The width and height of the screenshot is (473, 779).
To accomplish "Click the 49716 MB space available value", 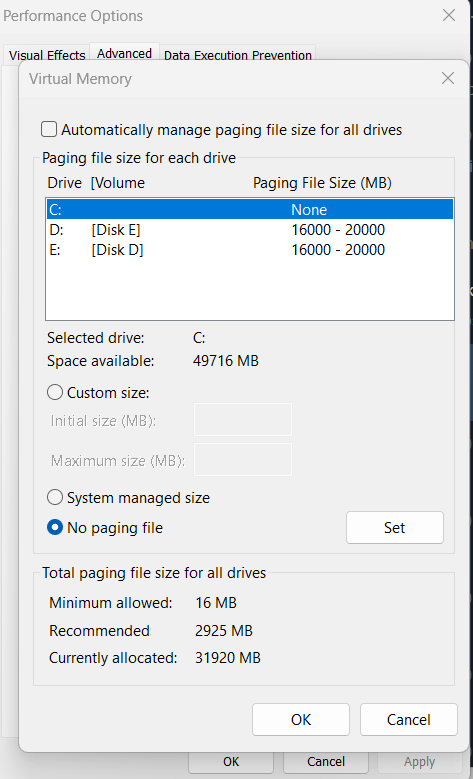I will tap(226, 361).
